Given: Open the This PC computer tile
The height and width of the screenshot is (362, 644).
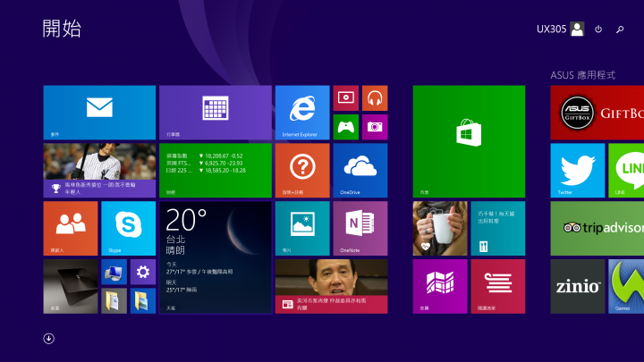Looking at the screenshot, I should click(114, 272).
